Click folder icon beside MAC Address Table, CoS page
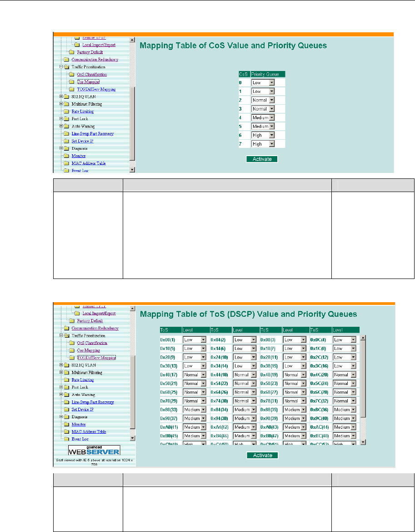 coord(66,163)
